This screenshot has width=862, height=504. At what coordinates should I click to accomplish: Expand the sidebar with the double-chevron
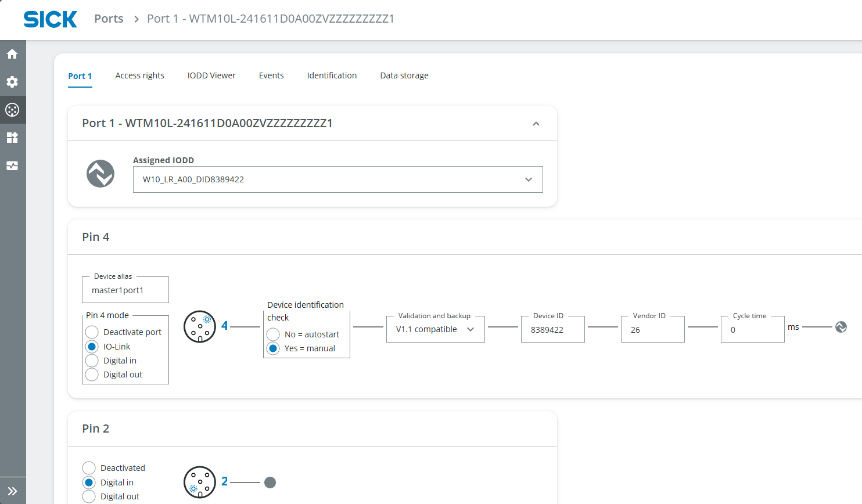pos(12,491)
